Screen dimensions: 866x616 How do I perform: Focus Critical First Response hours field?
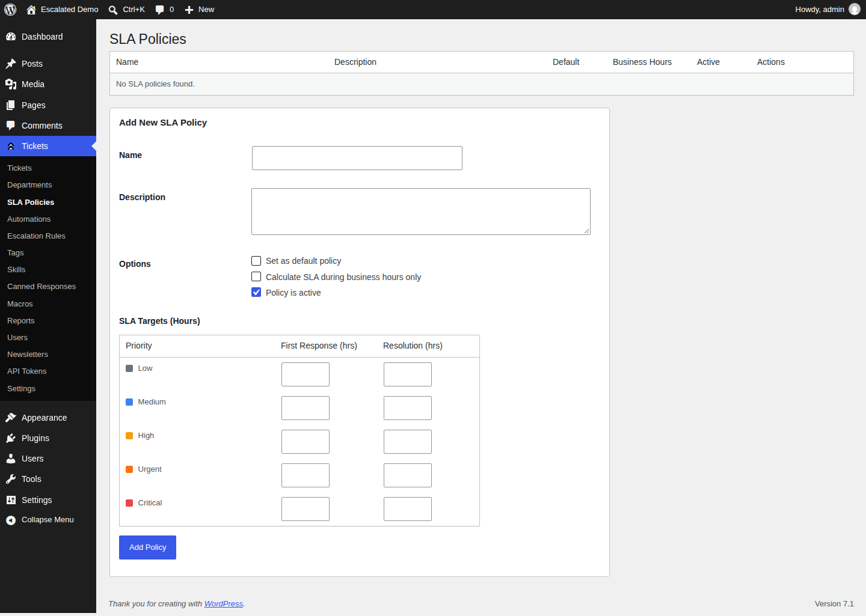coord(306,509)
